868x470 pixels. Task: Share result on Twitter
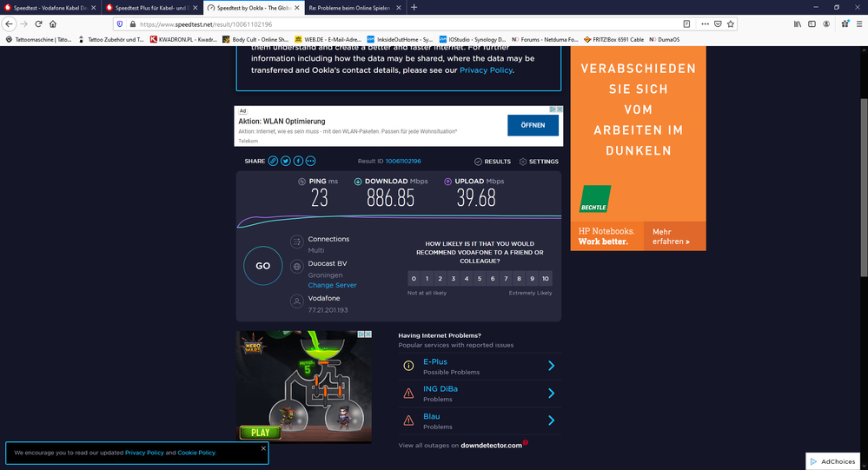point(286,161)
